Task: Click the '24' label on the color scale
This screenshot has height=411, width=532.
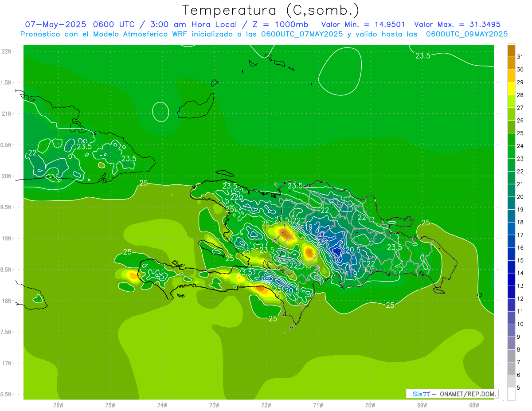Action: 520,146
